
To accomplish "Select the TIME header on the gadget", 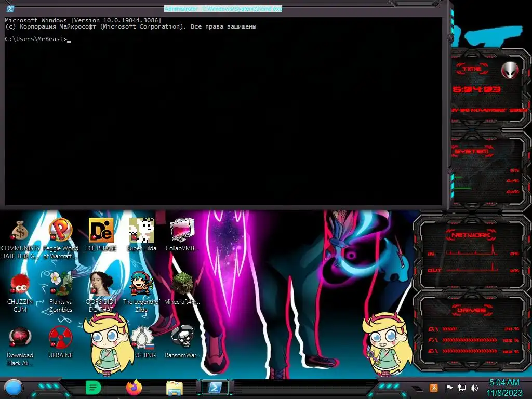I will pos(472,69).
